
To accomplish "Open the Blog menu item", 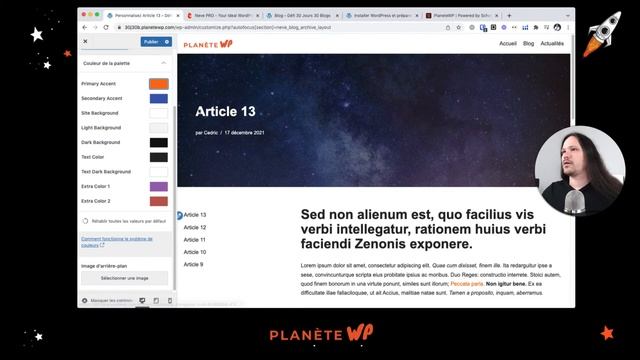I will (x=529, y=43).
